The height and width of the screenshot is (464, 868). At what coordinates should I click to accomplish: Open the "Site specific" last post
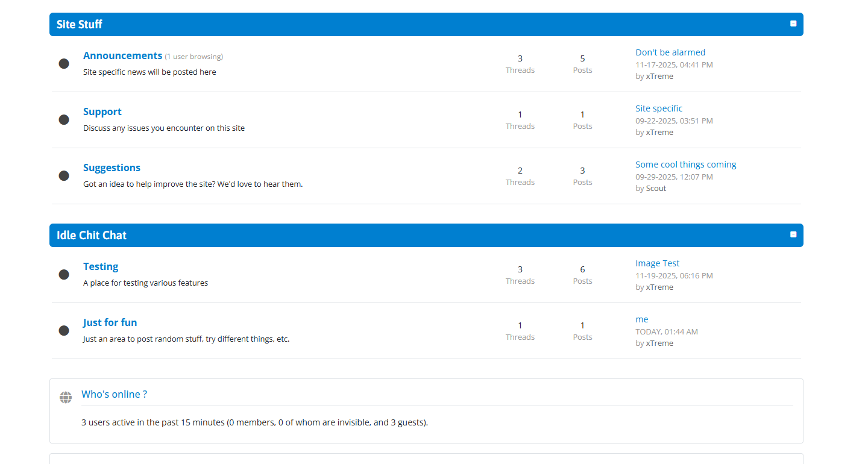(659, 108)
